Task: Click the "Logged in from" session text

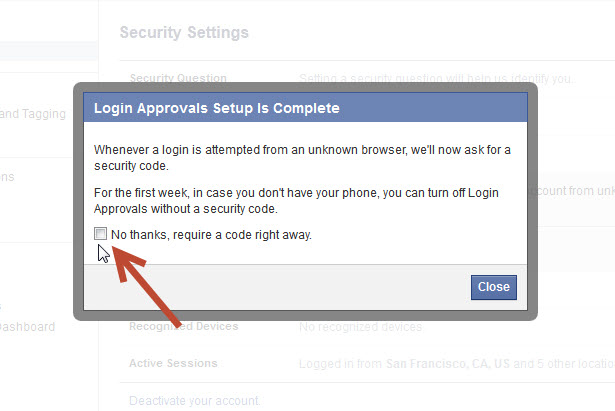Action: 340,363
